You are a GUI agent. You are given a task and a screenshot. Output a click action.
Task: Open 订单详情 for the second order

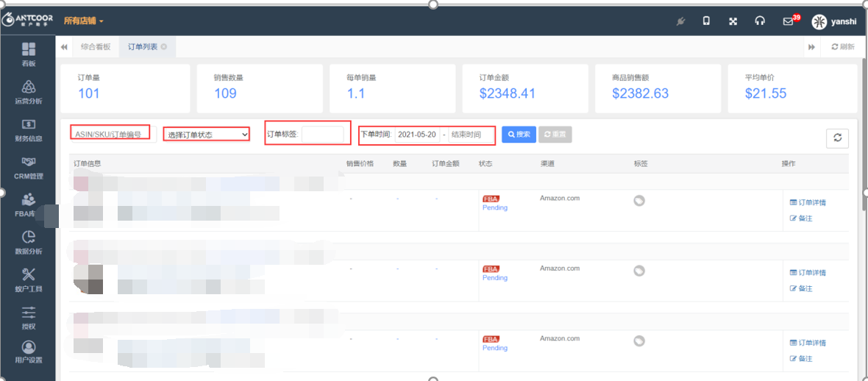coord(808,273)
